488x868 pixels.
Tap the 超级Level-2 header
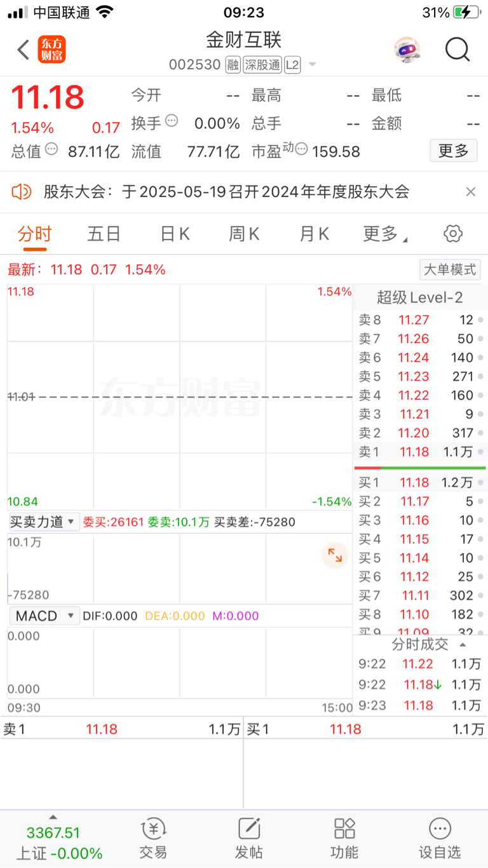(419, 297)
